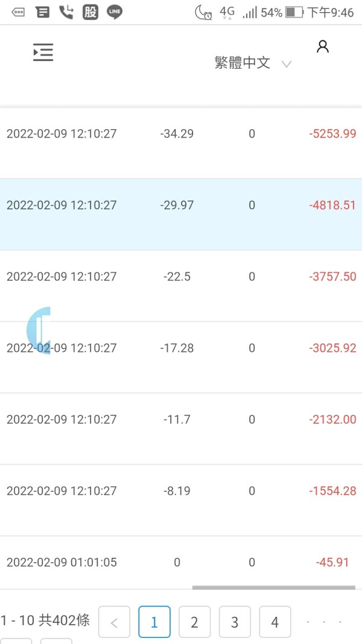Tap the missed call status icon
362x644 pixels.
pos(66,11)
